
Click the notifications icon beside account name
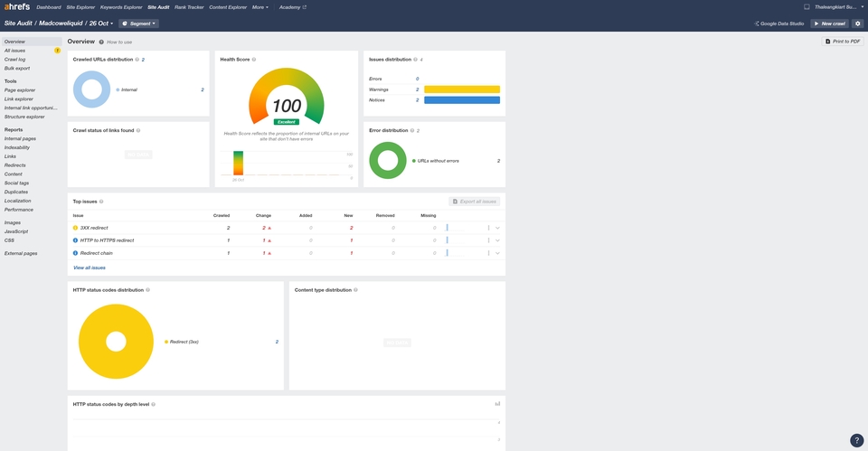click(807, 7)
